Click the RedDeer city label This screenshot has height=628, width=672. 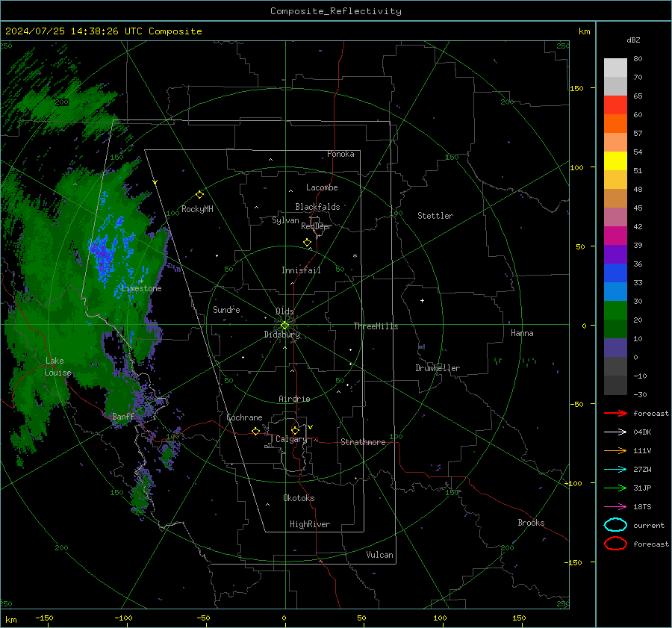pos(317,226)
